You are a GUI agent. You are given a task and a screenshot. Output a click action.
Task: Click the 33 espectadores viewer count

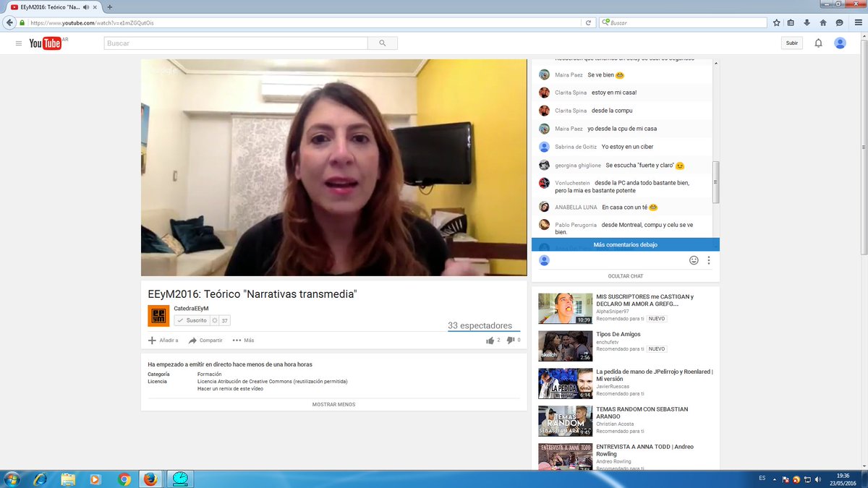coord(480,325)
